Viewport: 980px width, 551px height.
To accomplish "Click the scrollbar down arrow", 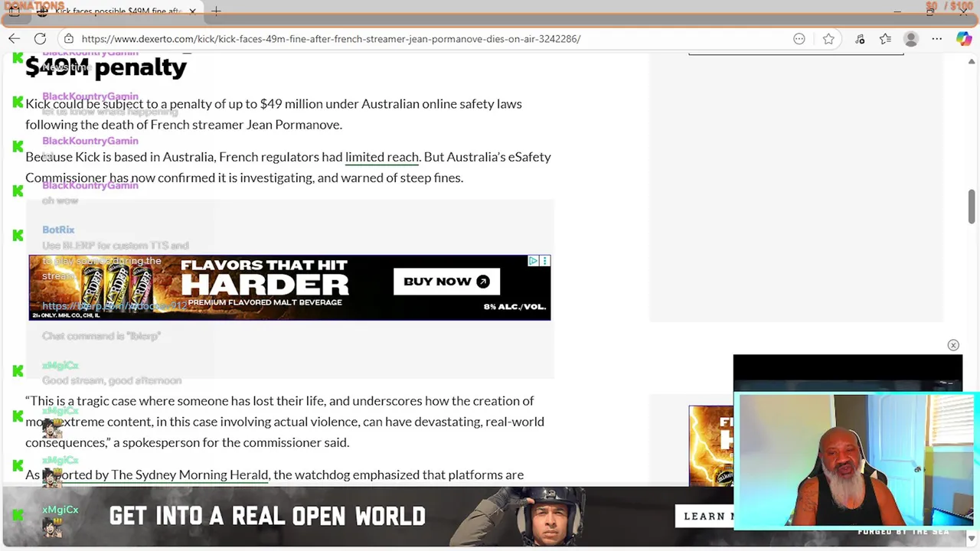I will 972,539.
